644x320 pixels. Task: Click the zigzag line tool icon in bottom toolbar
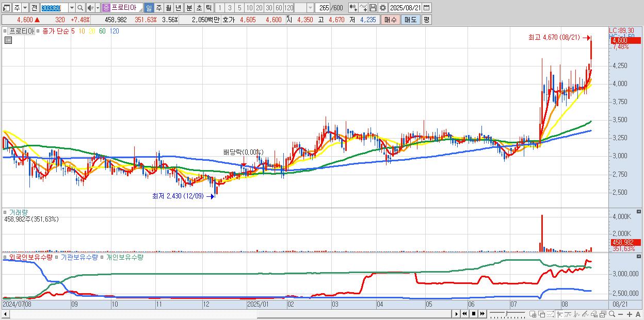pos(576,314)
